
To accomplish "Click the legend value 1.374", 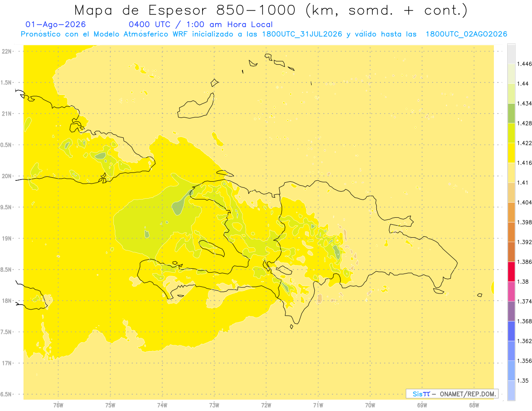I will (525, 301).
